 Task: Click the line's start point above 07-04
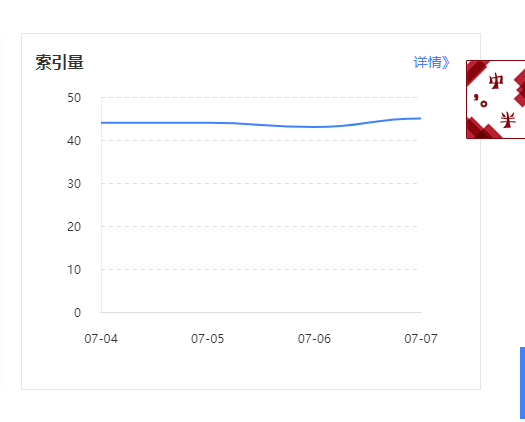tap(102, 123)
